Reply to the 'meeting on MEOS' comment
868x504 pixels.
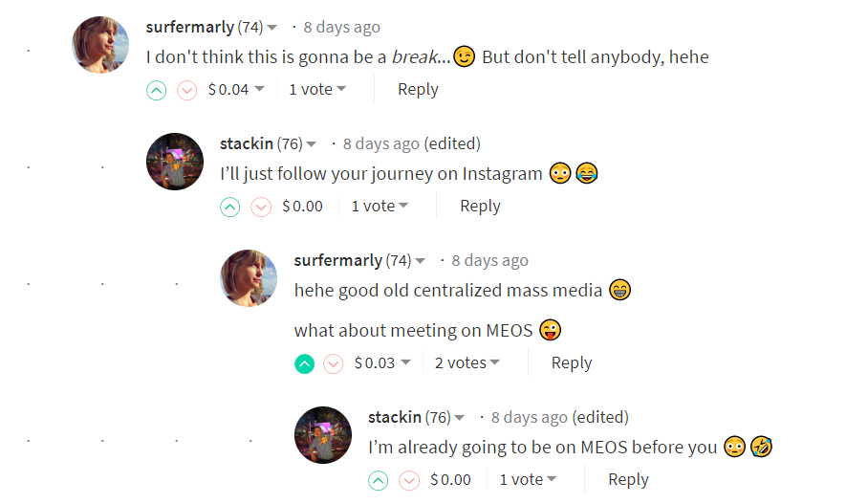point(572,362)
